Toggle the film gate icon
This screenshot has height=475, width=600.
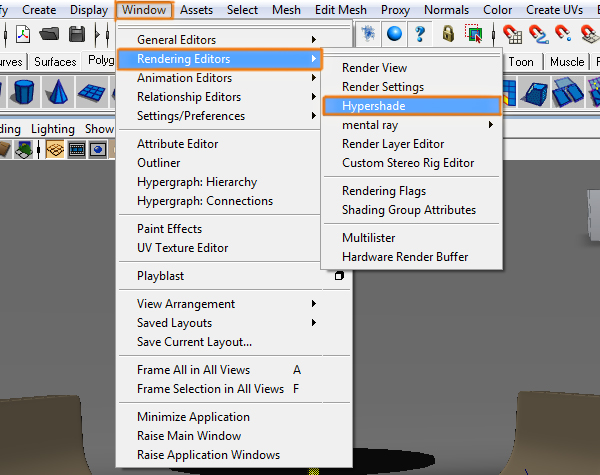77,150
